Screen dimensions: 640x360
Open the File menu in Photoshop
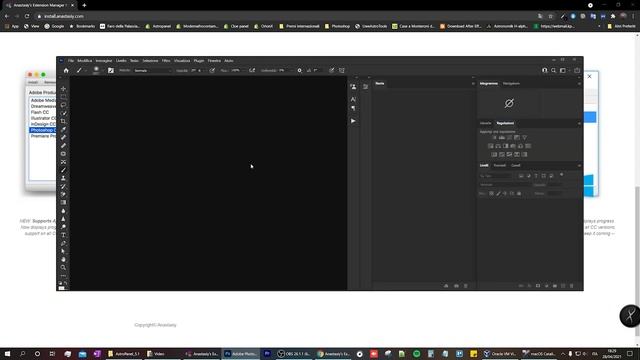(71, 60)
